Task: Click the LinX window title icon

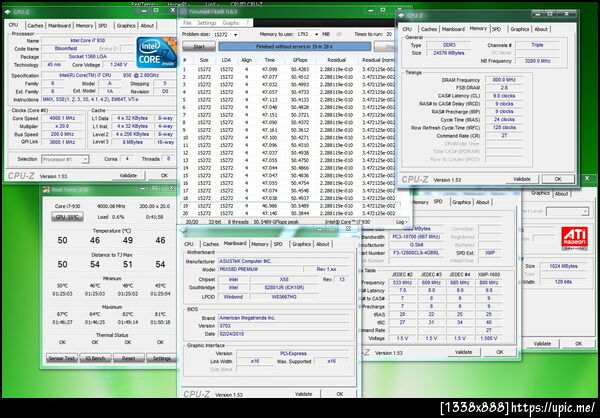Action: tap(184, 12)
